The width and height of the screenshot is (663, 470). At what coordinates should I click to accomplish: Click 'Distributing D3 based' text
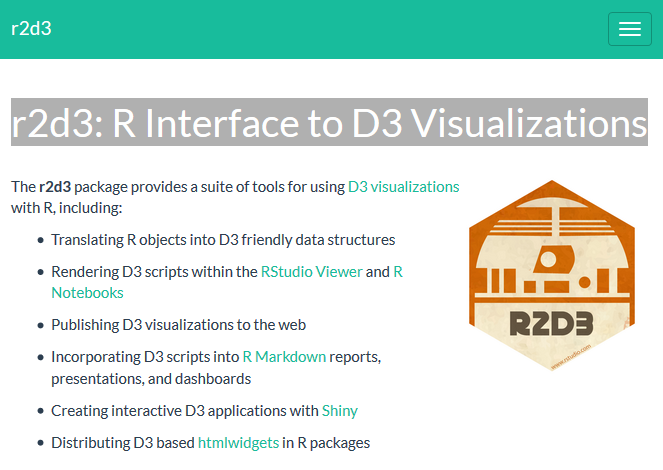123,443
